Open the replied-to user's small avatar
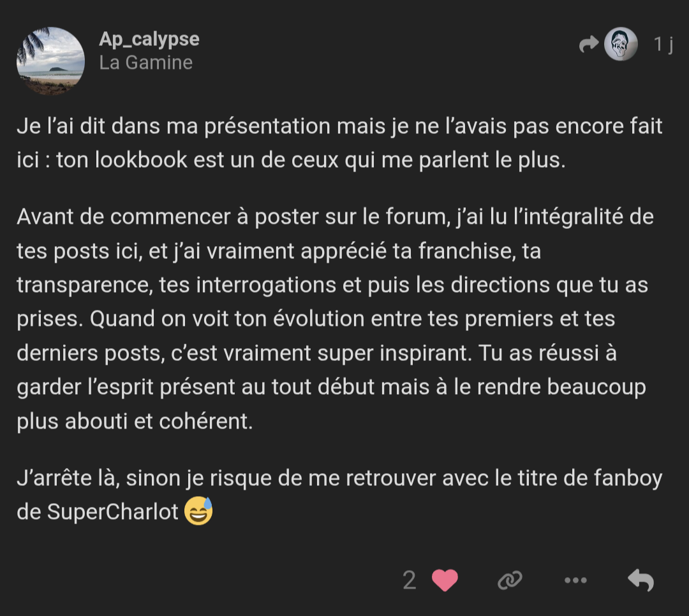 (621, 45)
